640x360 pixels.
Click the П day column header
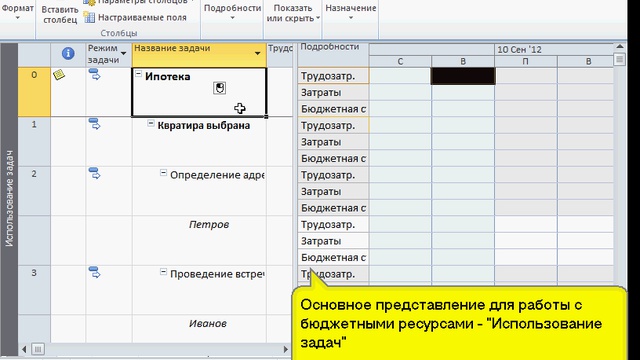point(525,62)
